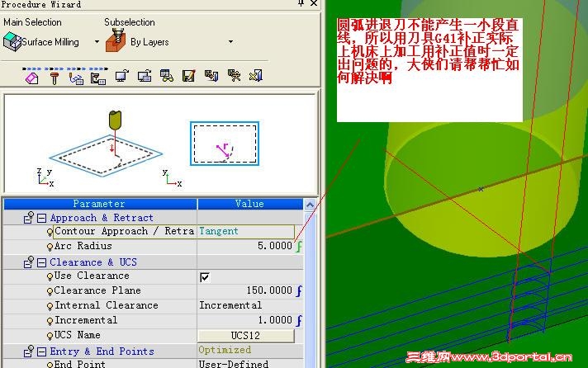Click the Parameter column header

(x=100, y=204)
